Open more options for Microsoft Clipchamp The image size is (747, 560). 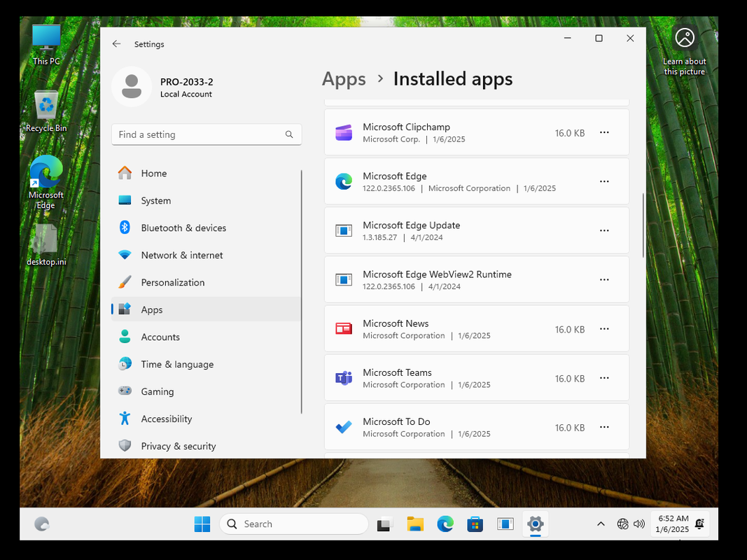604,132
